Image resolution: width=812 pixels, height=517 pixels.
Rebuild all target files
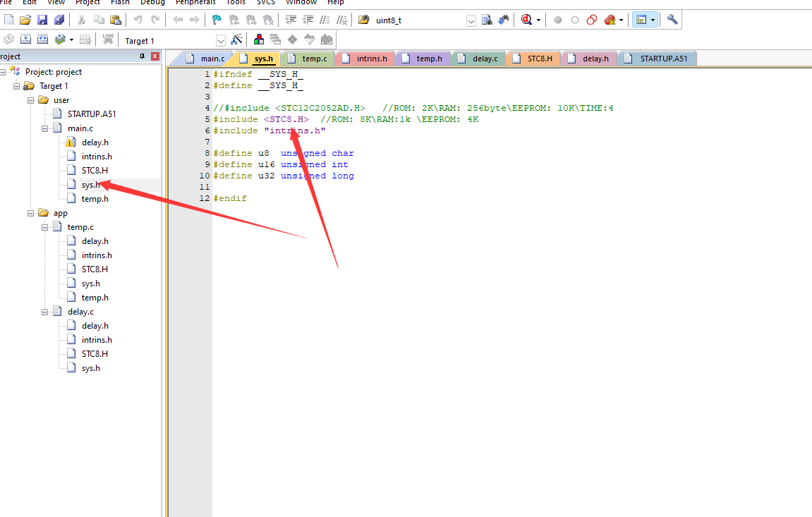point(42,39)
